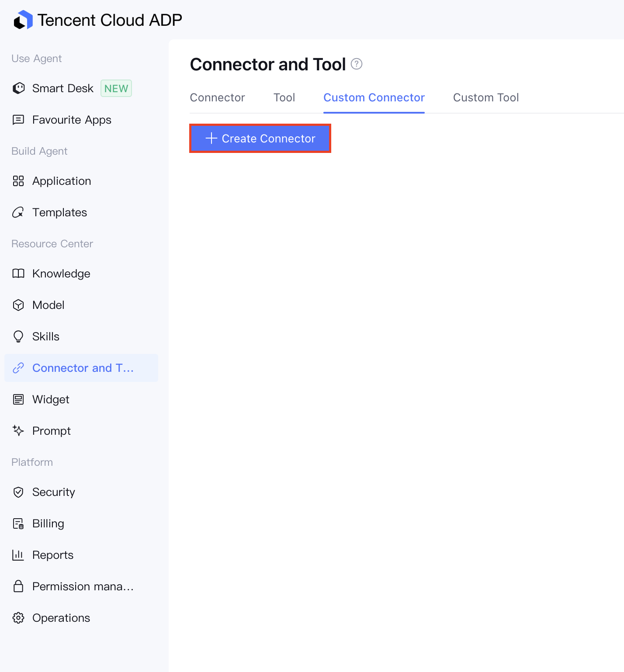Switch to the Connector tab
Screen dimensions: 624x672
tap(217, 97)
